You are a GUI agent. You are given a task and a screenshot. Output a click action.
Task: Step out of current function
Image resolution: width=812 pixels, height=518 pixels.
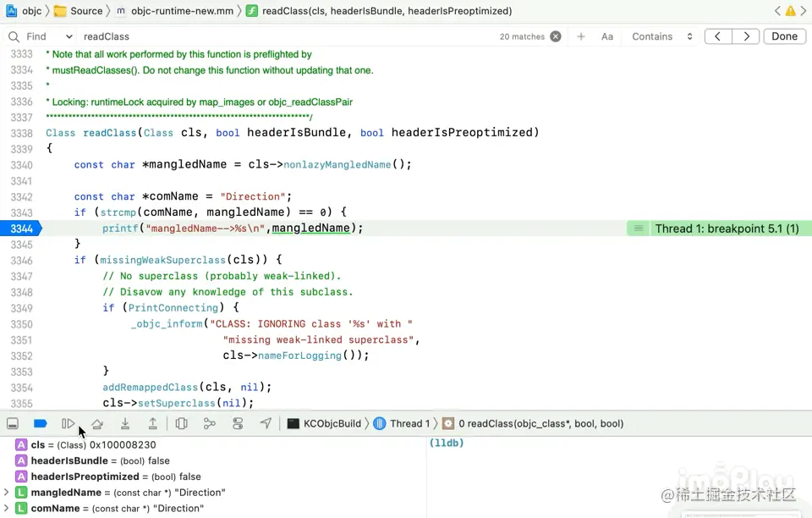(x=153, y=424)
